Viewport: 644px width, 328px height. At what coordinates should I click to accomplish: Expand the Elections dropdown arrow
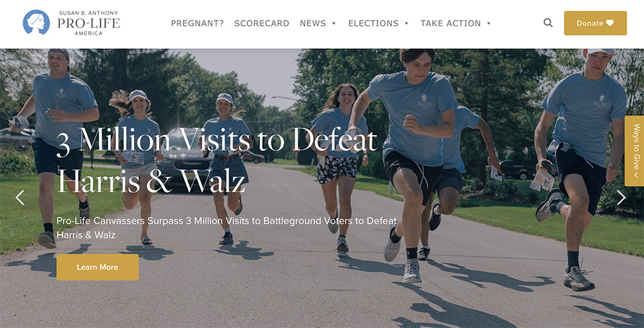coord(406,23)
